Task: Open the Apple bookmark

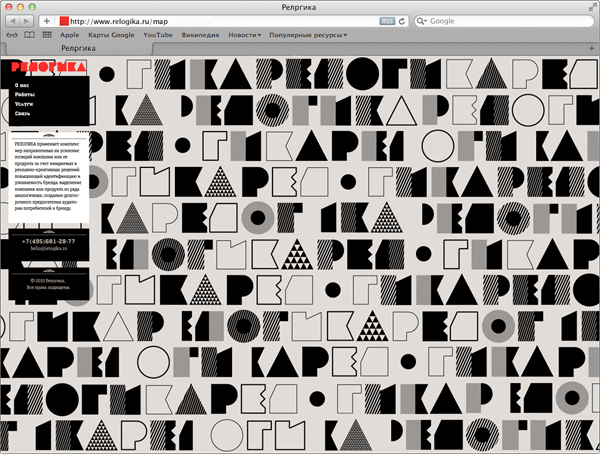Action: click(x=70, y=35)
